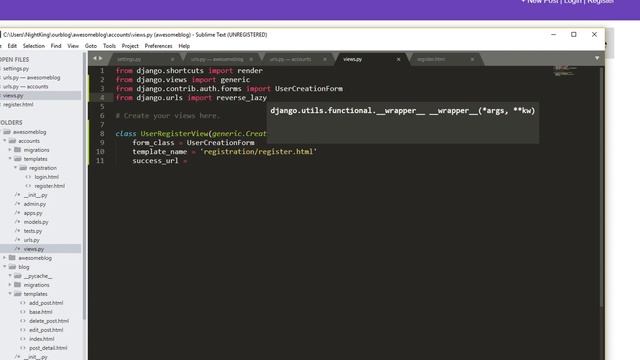The image size is (640, 360).
Task: Open apps.py in sidebar
Action: click(x=33, y=213)
